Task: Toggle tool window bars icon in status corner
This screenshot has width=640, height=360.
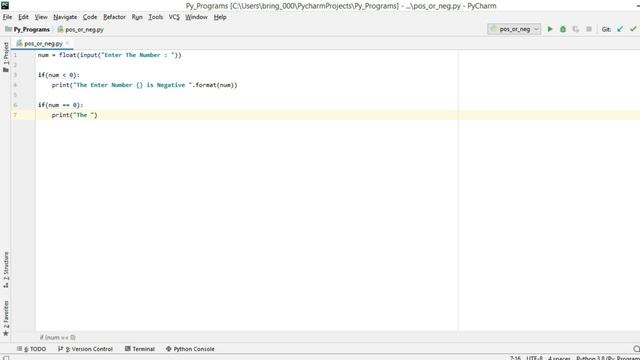Action: 6,358
